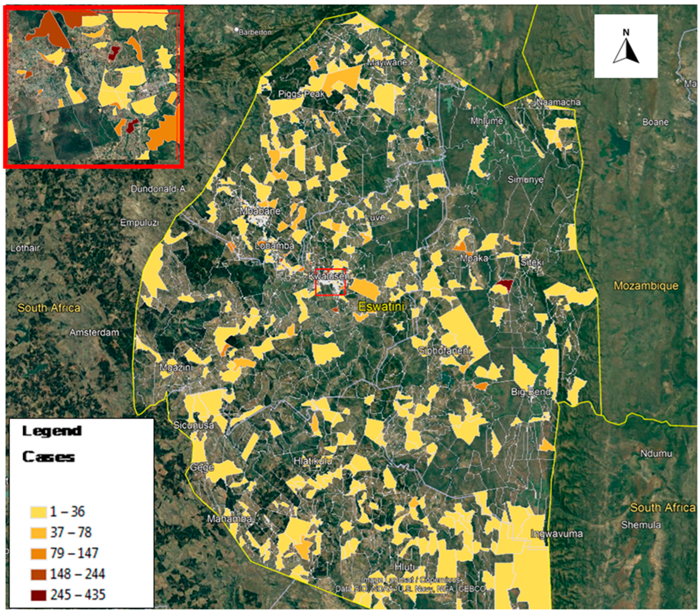Click the 1 – 36 legend color swatch
This screenshot has height=612, width=700.
(x=39, y=512)
